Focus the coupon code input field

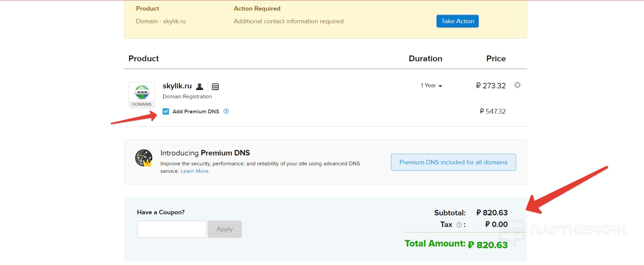click(171, 229)
